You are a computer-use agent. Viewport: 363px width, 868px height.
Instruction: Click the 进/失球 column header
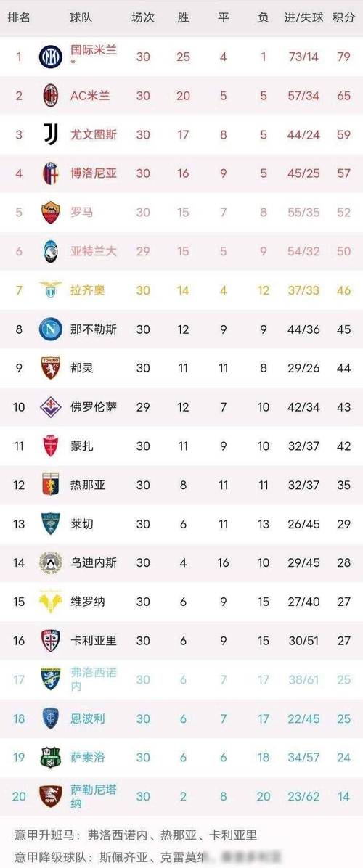click(x=303, y=17)
